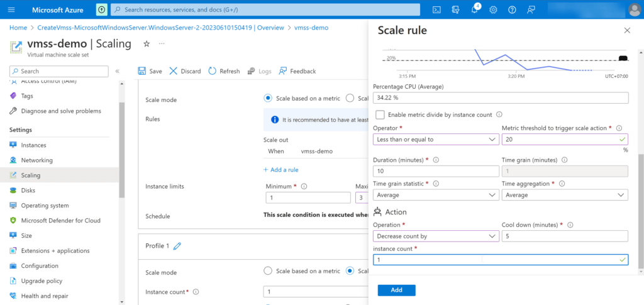Open the top bar feedback icon

[531, 10]
